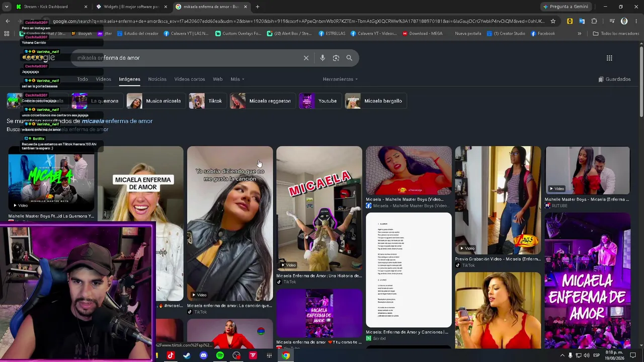
Task: Open a new browser tab with plus
Action: point(258,7)
